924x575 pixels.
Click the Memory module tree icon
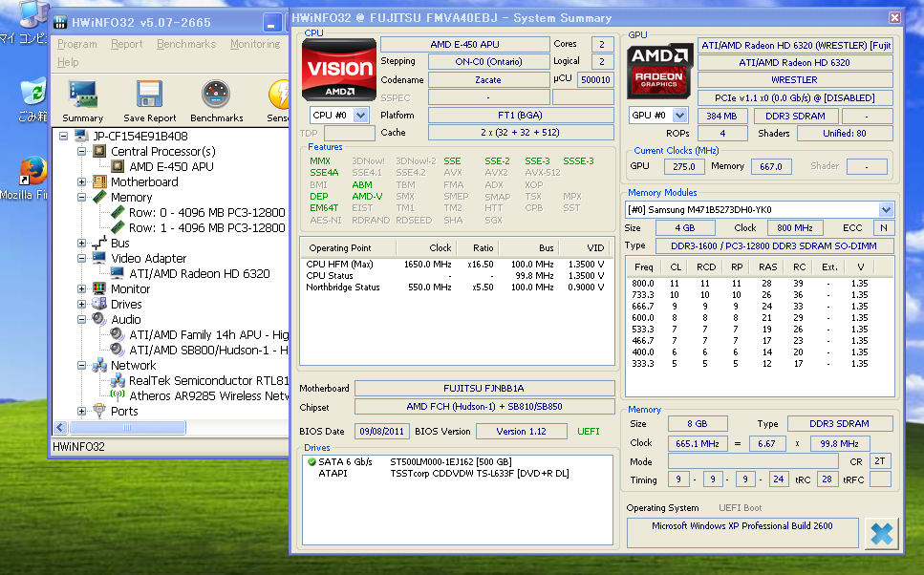(x=99, y=198)
